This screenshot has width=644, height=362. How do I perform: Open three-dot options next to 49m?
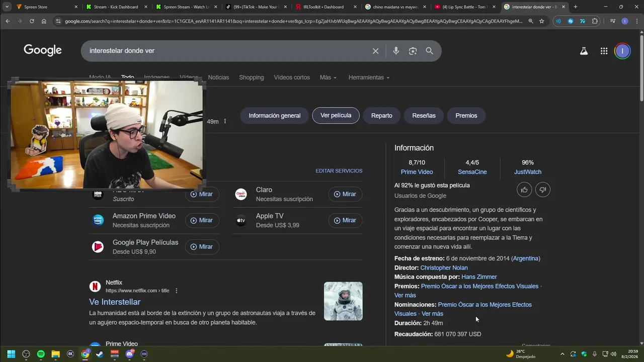coord(225,122)
